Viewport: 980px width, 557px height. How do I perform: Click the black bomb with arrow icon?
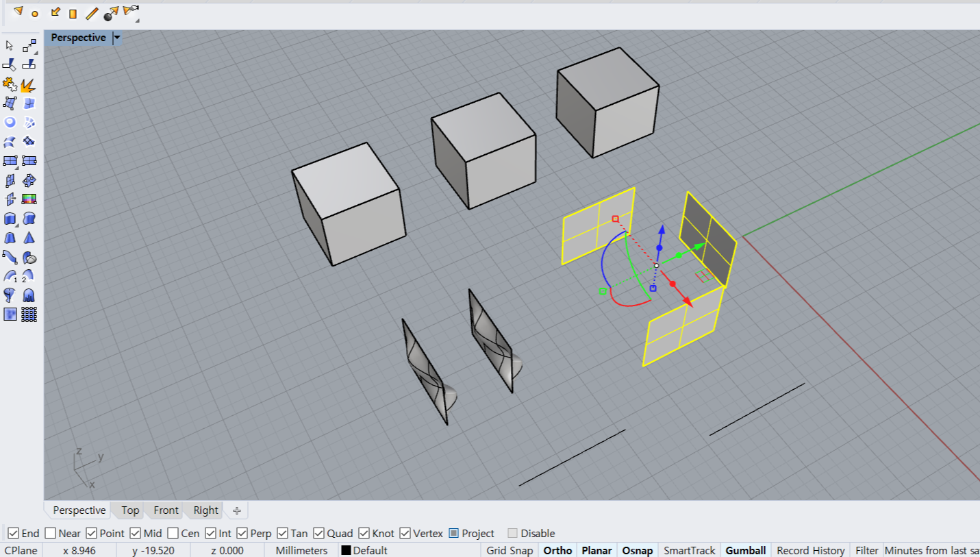point(111,14)
